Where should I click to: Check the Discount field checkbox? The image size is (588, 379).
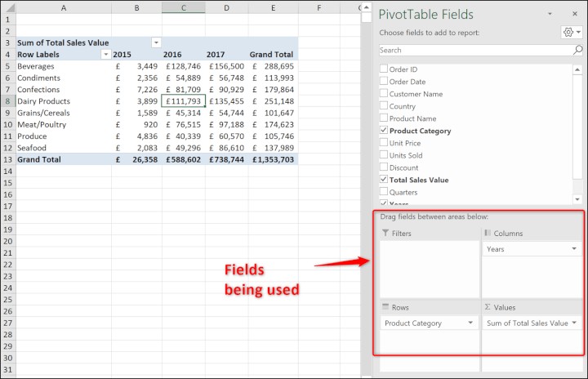(384, 167)
